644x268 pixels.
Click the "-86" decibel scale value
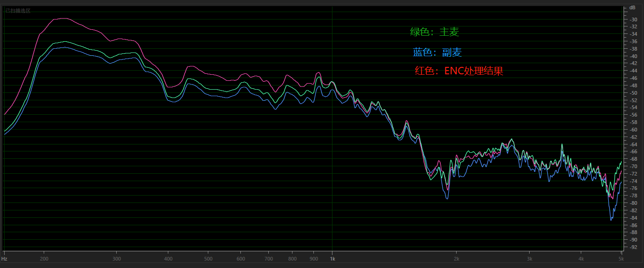(x=633, y=225)
